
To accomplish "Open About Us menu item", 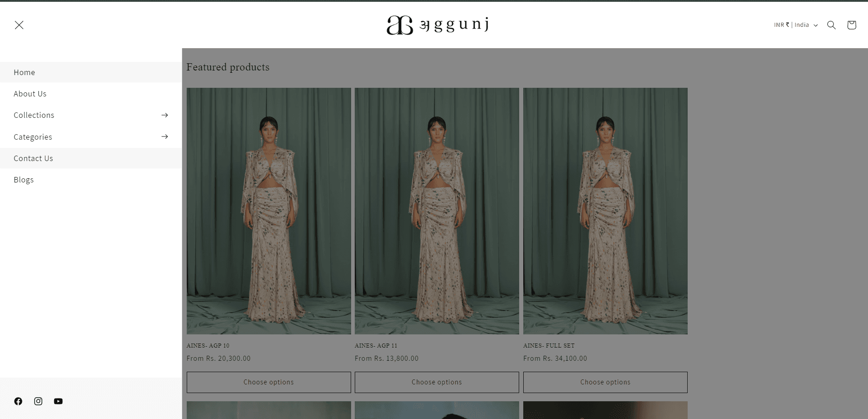I will 91,94.
